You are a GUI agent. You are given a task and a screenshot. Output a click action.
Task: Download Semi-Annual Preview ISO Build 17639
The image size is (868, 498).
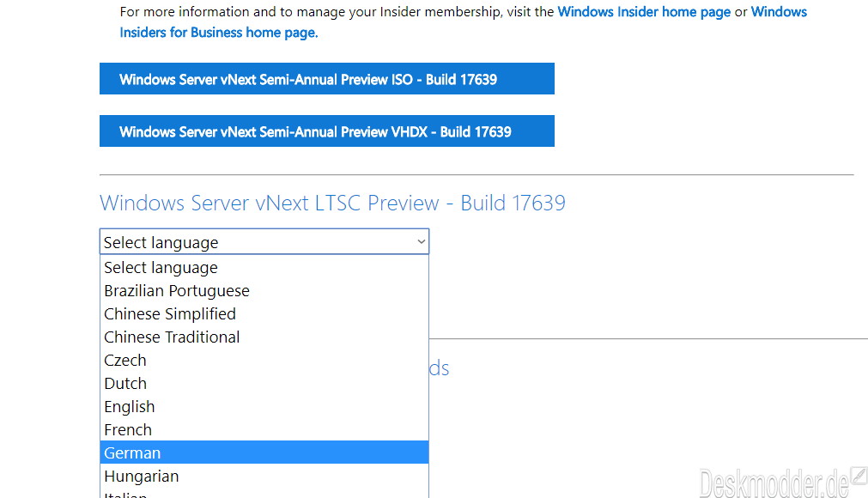[326, 79]
